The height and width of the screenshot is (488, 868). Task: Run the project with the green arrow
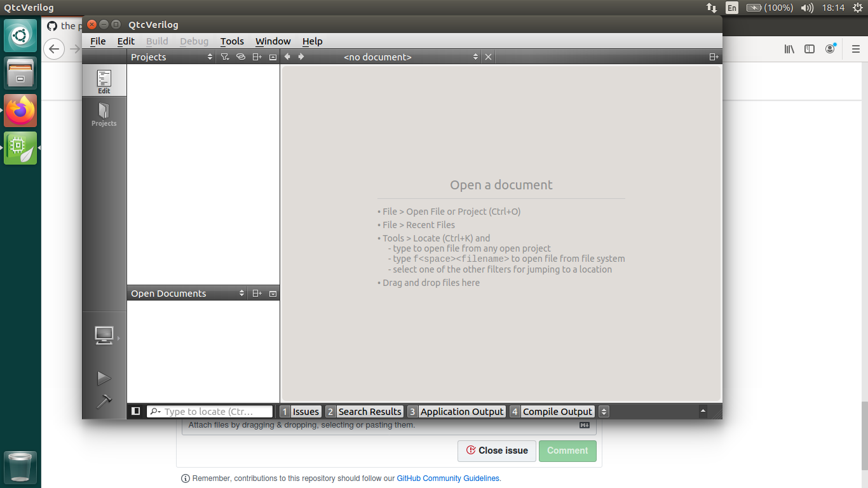coord(104,377)
